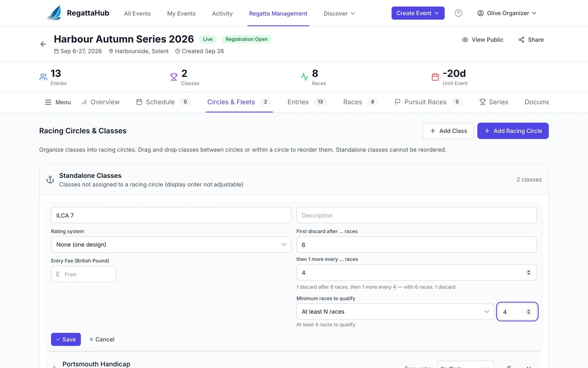Open the Discover dropdown menu
This screenshot has width=588, height=368.
coord(339,13)
